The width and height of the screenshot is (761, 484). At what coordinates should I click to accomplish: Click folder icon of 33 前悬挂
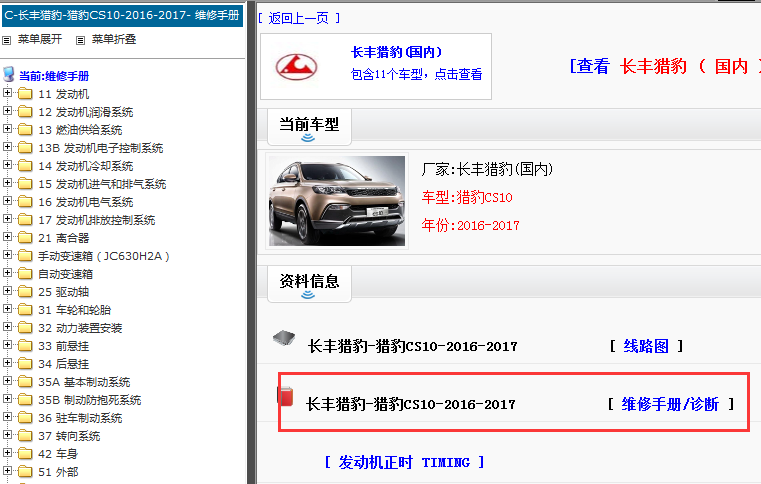[x=25, y=345]
